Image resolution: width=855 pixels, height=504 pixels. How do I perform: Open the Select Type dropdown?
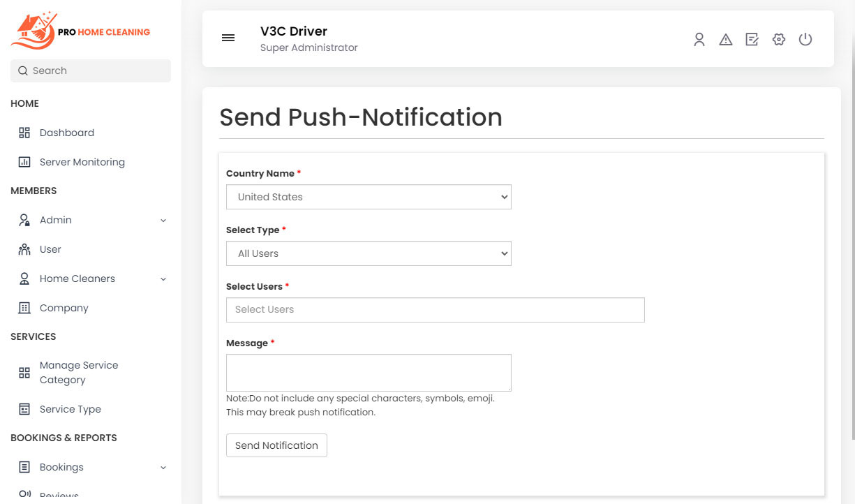[369, 253]
